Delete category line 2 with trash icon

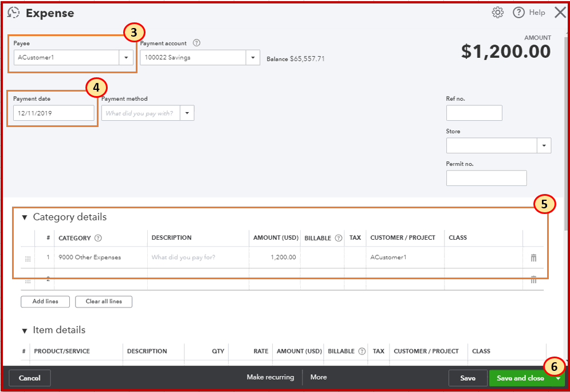[x=533, y=279]
